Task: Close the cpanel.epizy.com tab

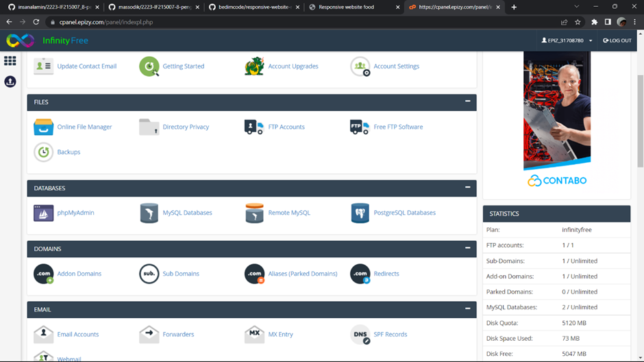Action: tap(498, 7)
